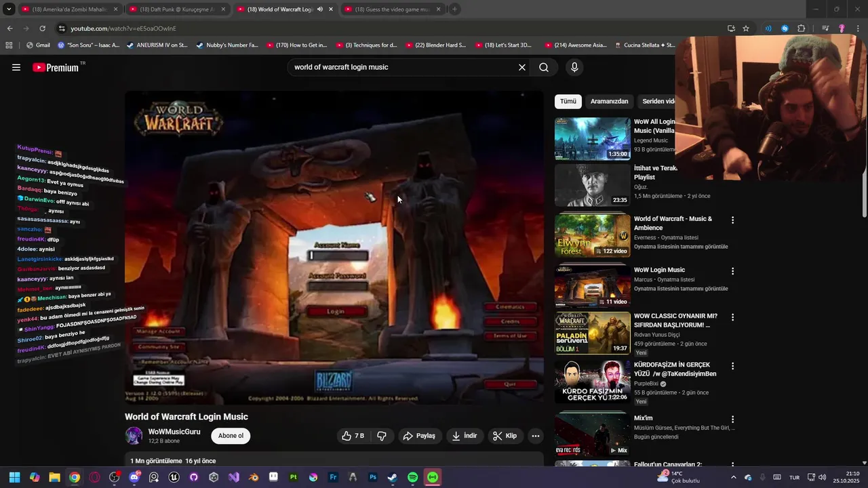Open the TUR keyboard language switcher
The image size is (868, 488).
[794, 477]
